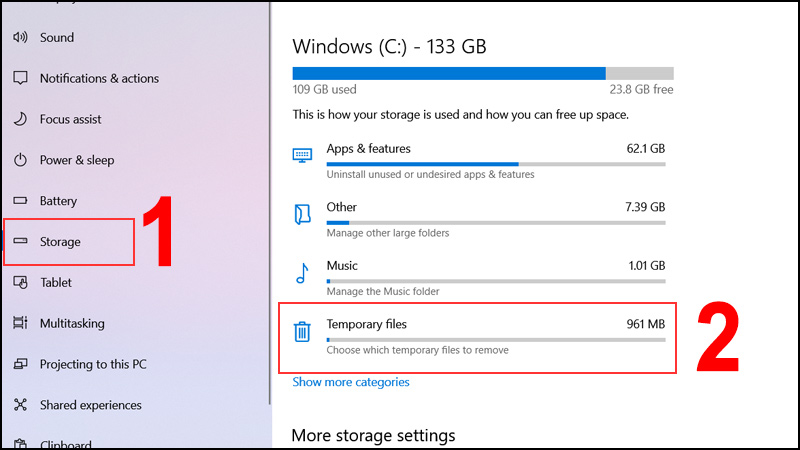The image size is (800, 450).
Task: Click the Apps & features icon
Action: (x=302, y=156)
